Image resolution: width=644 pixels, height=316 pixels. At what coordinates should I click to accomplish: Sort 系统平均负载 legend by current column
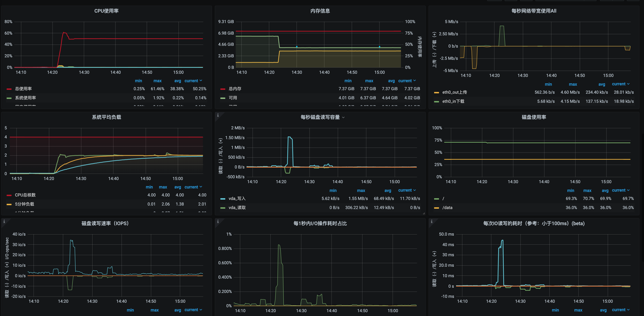(193, 187)
